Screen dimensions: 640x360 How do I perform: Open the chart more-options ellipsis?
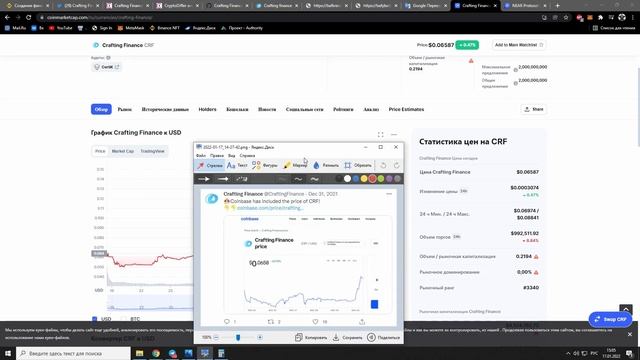(394, 134)
